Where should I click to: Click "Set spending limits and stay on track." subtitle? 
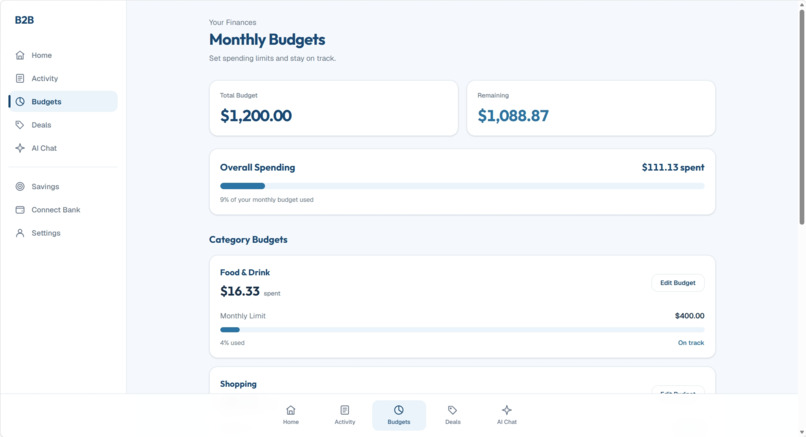pyautogui.click(x=272, y=58)
